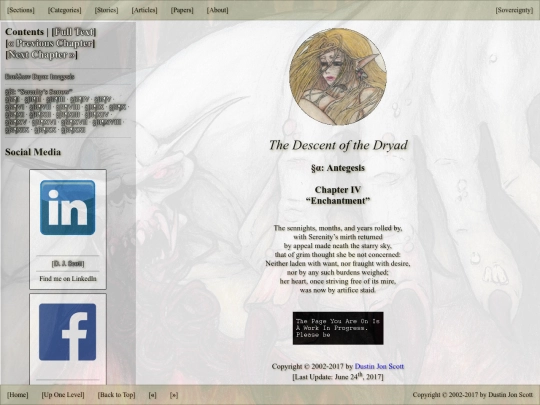Select the bottom bar copyright text
This screenshot has height=405, width=540.
pos(472,395)
